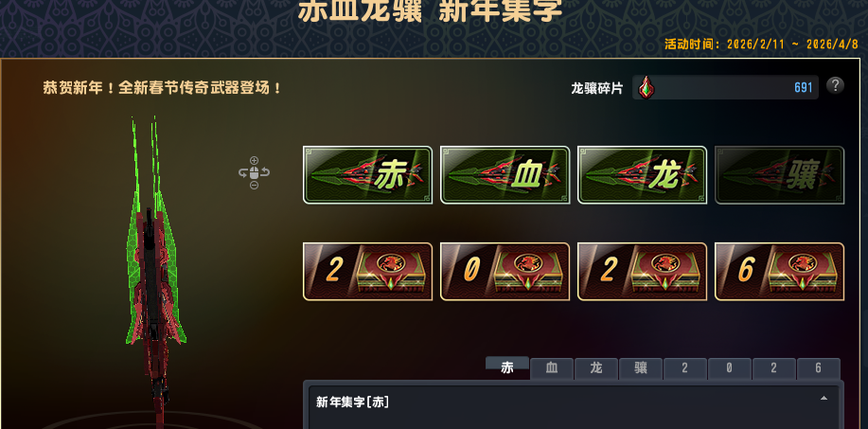Switch to the 赤 tab
The height and width of the screenshot is (429, 868).
(507, 368)
